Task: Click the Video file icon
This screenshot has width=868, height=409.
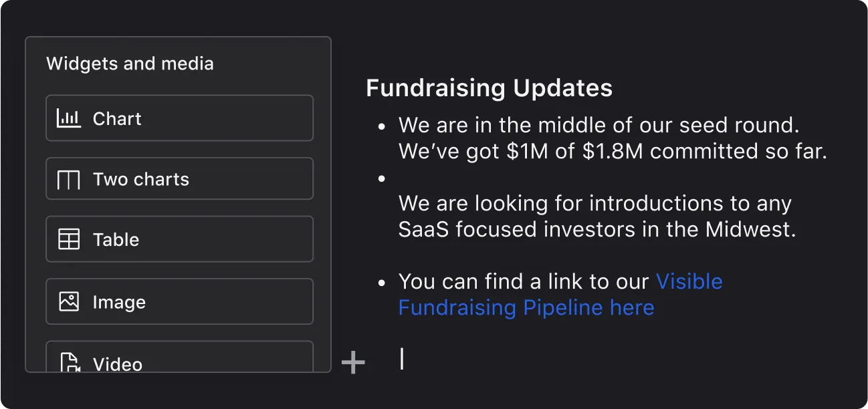Action: click(x=70, y=363)
